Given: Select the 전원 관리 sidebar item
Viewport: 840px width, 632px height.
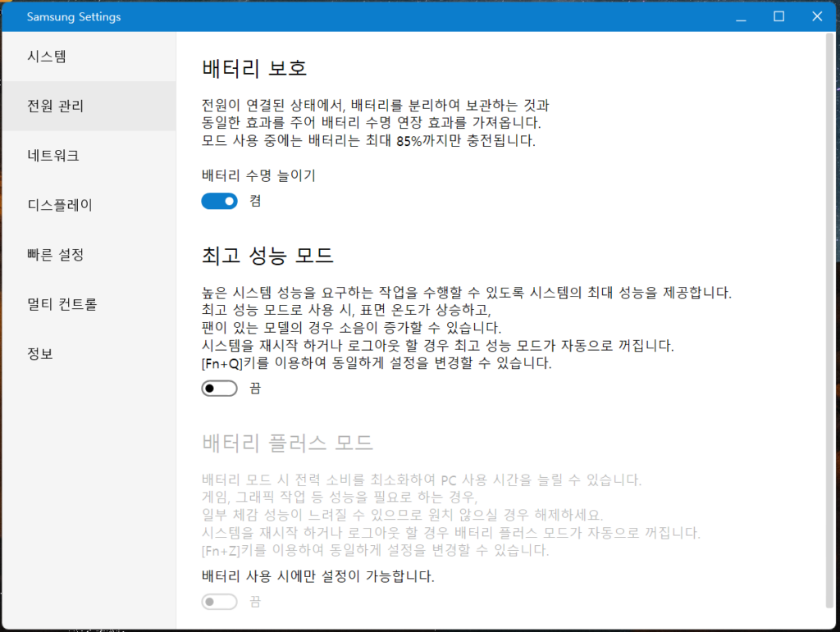Looking at the screenshot, I should tap(89, 106).
